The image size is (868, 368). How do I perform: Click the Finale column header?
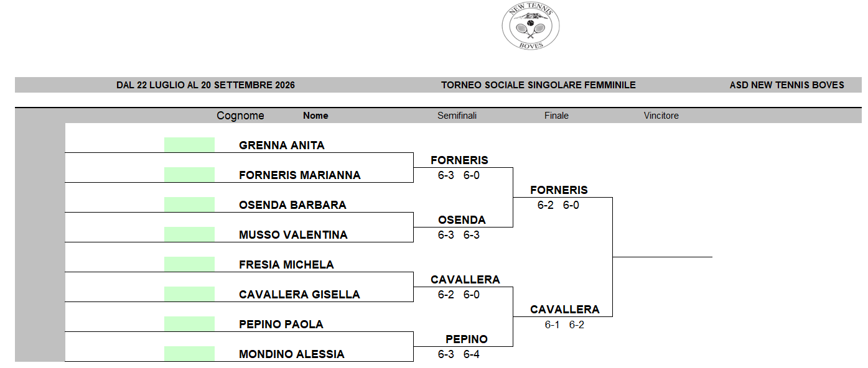(556, 116)
